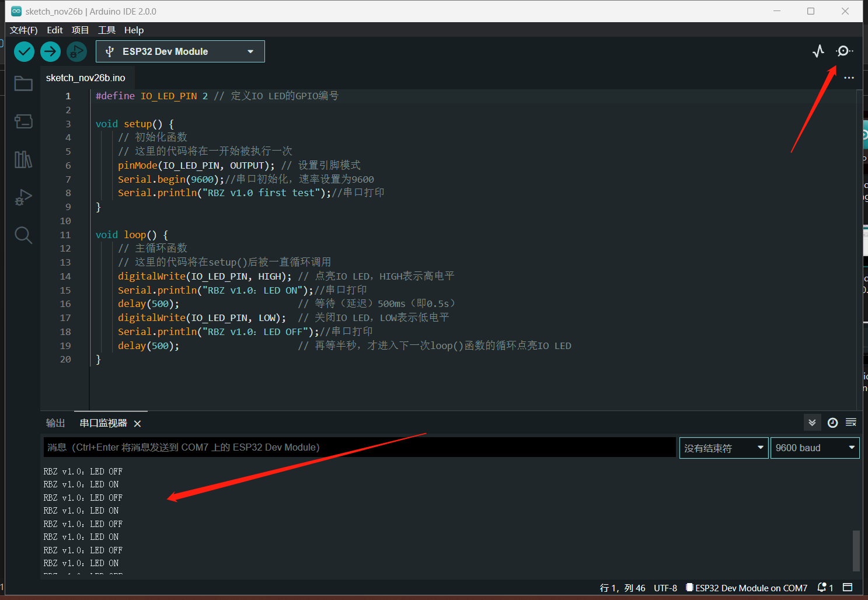Click the digitalWrite(IO_LED_PIN, HIGH) line
Screen dimensions: 868x600
pos(285,276)
